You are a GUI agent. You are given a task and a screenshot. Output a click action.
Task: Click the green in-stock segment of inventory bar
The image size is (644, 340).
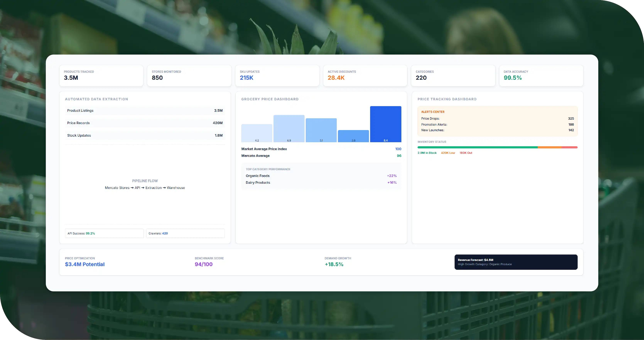[478, 147]
